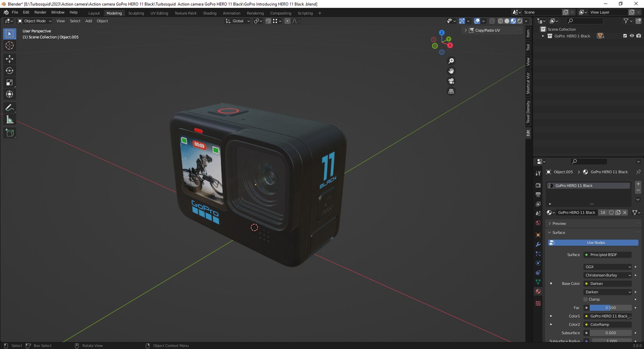Enable the Clamp checkbox

point(585,299)
